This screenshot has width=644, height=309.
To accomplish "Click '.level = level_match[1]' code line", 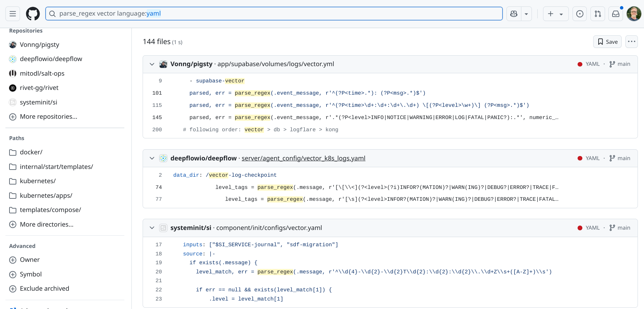I will [246, 299].
